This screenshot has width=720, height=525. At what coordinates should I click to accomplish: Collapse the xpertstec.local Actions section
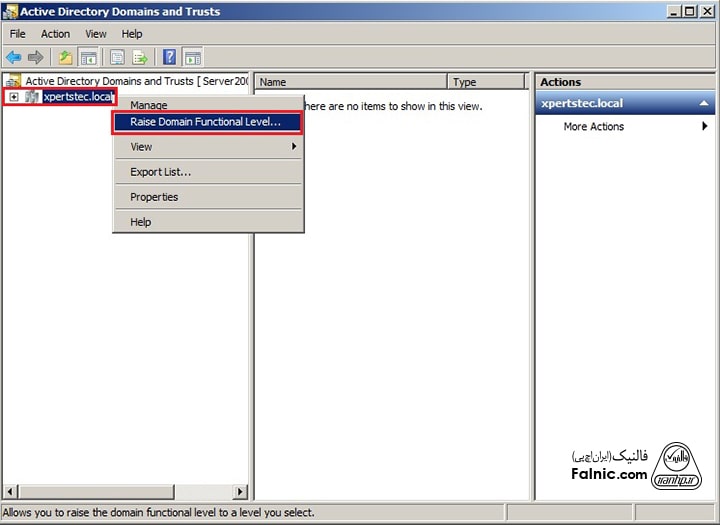[704, 104]
